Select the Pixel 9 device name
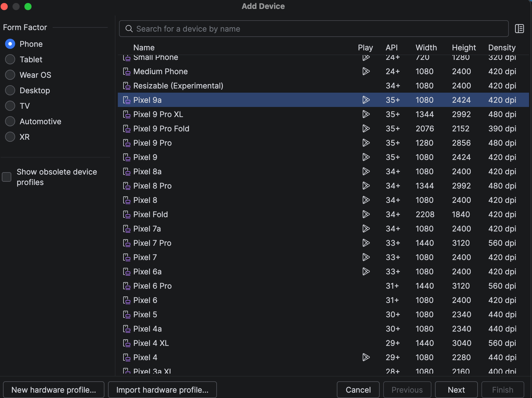The image size is (532, 398). point(145,157)
